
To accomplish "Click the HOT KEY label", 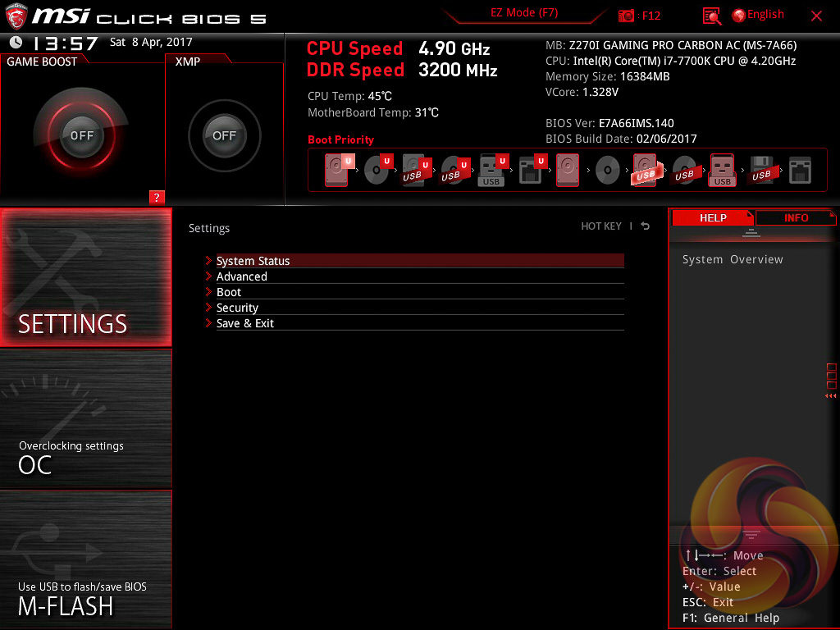I will [601, 226].
